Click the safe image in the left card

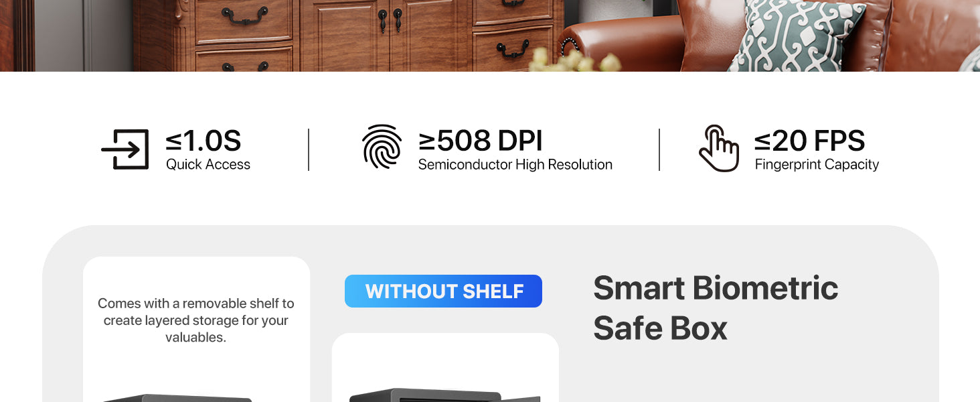(x=177, y=398)
